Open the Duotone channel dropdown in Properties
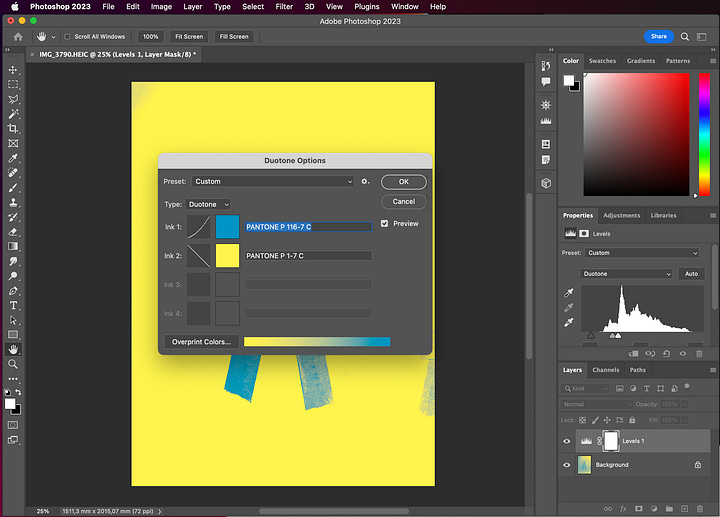720x517 pixels. point(626,274)
